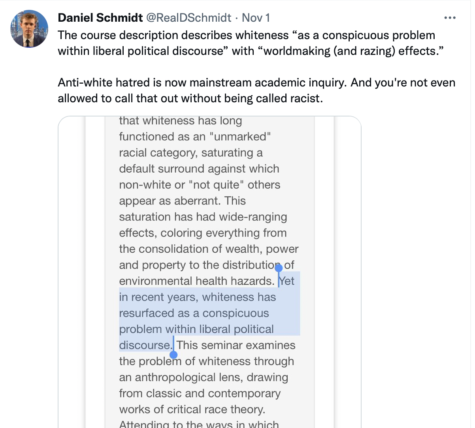
Task: Click the partially cut "Attending to the ways" line
Action: click(x=199, y=424)
